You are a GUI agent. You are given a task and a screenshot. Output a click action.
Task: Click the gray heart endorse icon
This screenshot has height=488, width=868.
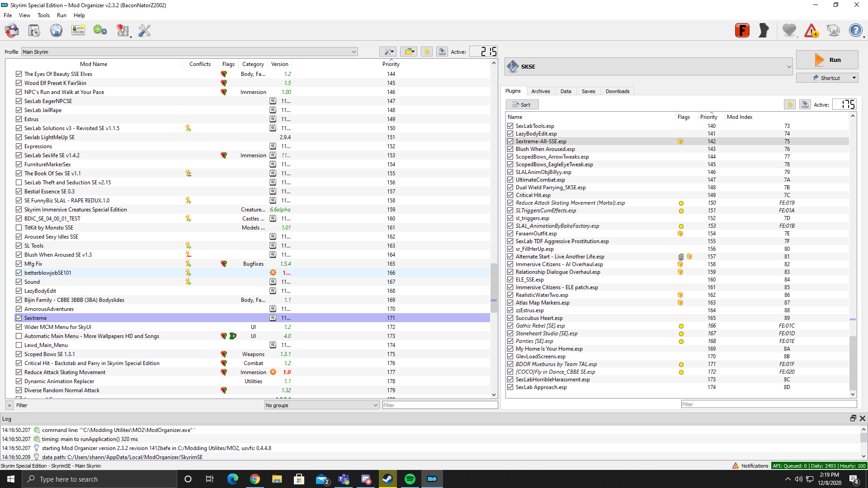click(789, 31)
